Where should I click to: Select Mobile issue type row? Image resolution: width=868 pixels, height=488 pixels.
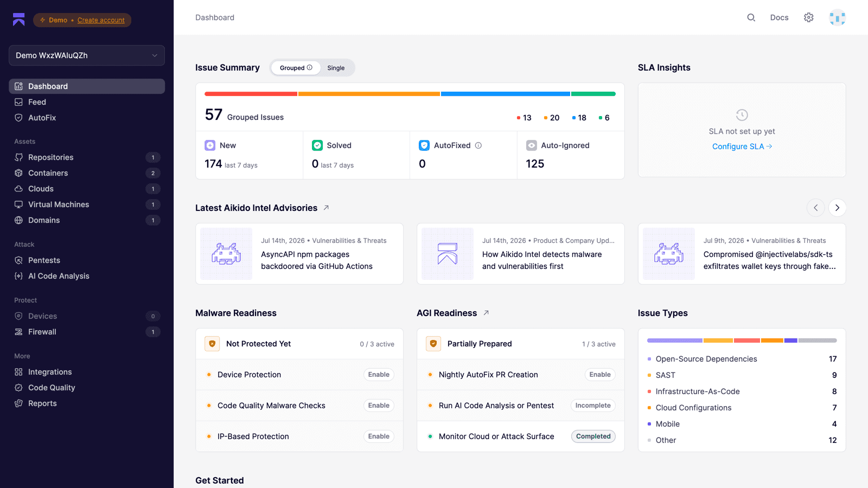[x=742, y=424]
